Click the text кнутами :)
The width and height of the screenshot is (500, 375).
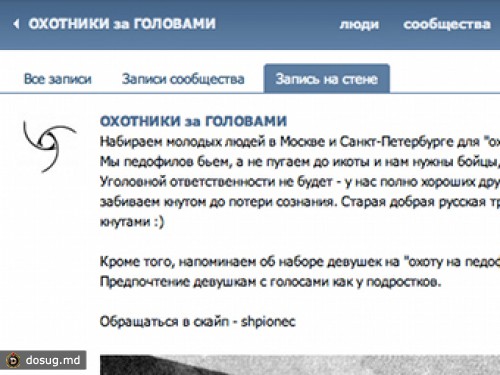[x=132, y=222]
